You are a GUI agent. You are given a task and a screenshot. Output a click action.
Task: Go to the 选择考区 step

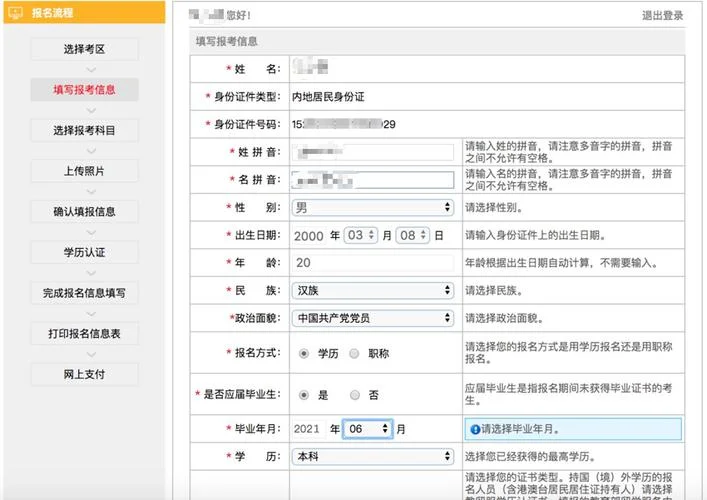(x=84, y=49)
